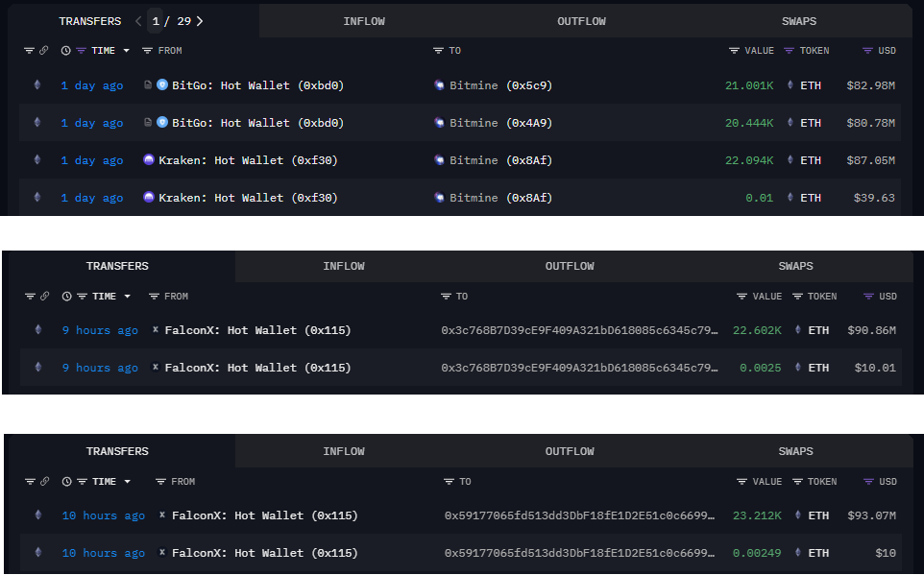Image resolution: width=924 pixels, height=575 pixels.
Task: Open Bitmine (0x5c9) recipient
Action: click(500, 85)
